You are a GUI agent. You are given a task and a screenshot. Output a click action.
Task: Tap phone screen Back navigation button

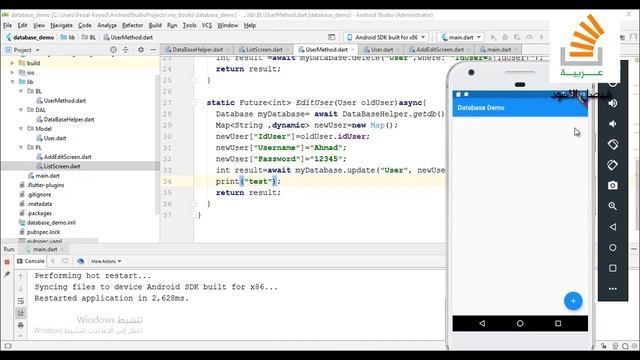pyautogui.click(x=482, y=323)
